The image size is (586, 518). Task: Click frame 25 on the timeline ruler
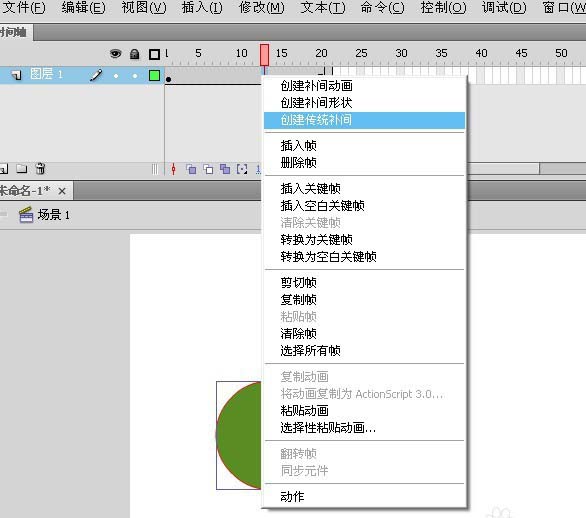tap(361, 53)
